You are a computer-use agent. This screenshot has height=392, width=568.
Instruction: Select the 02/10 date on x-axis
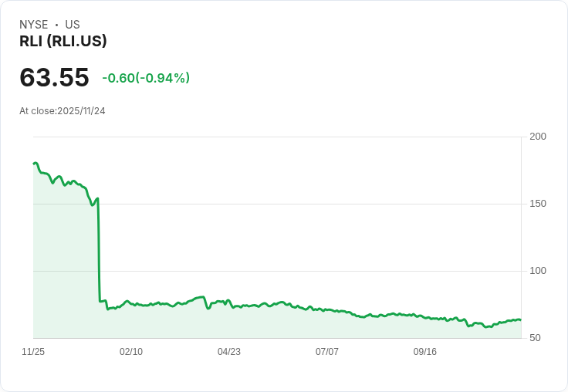(x=131, y=352)
